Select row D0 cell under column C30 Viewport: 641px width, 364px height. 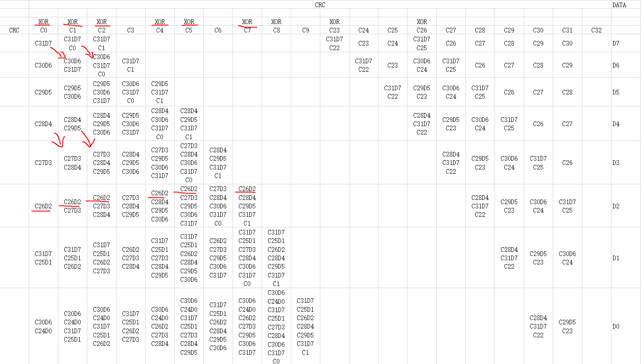coord(538,326)
